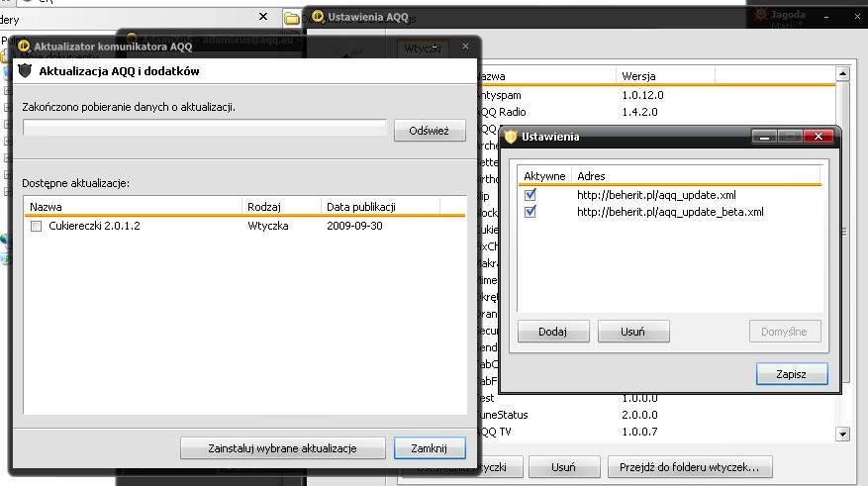Click the Odśwież button in the updater

[430, 131]
